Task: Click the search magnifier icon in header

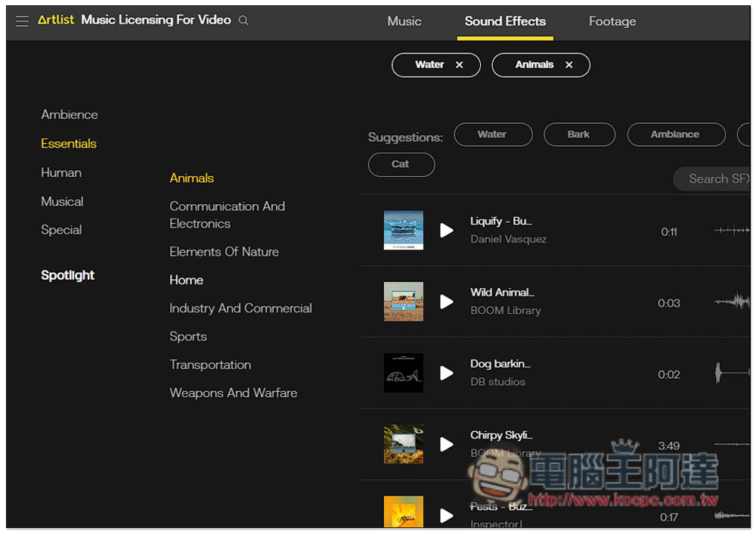Action: coord(243,21)
